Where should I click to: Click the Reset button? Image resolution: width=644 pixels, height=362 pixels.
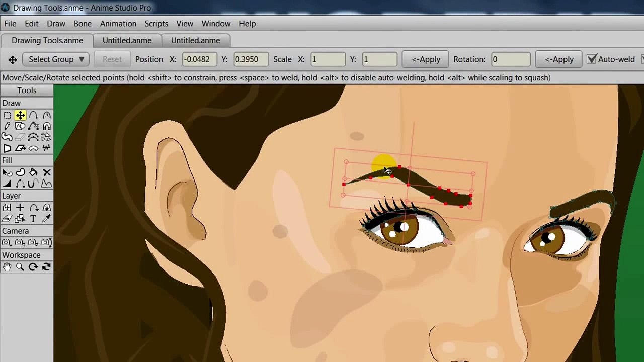tap(112, 59)
